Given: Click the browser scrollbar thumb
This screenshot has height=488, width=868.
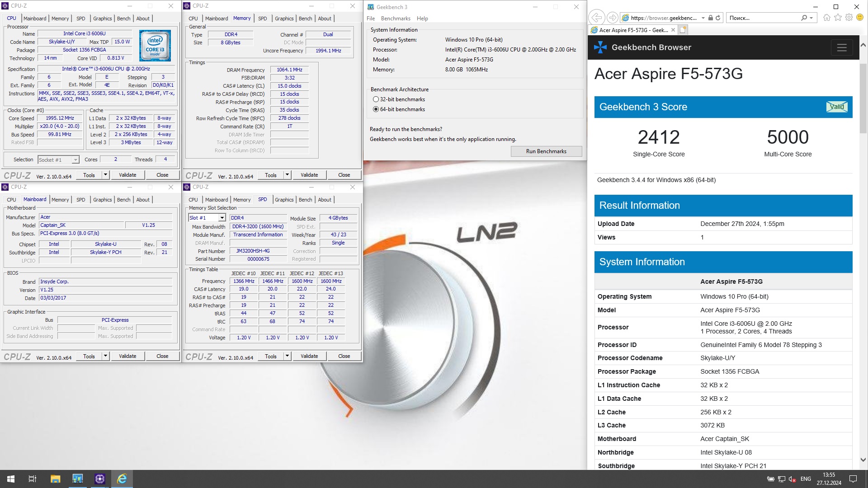Looking at the screenshot, I should 863,99.
